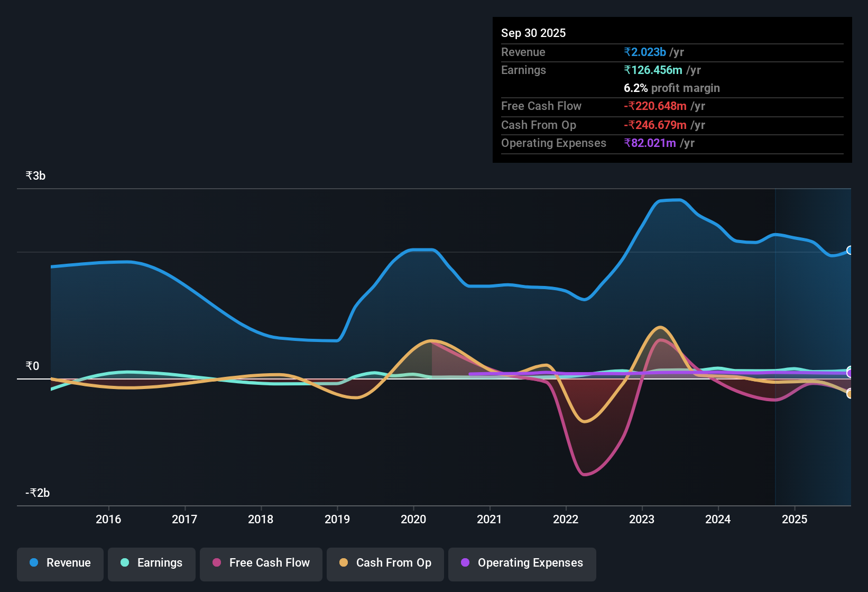Select the orange endpoint marker on chart right edge

[849, 394]
